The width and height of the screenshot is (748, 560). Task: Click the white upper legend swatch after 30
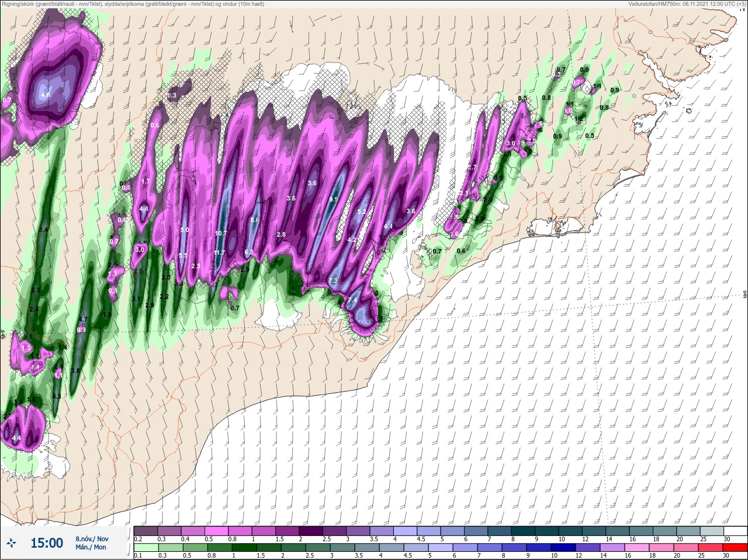[735, 530]
